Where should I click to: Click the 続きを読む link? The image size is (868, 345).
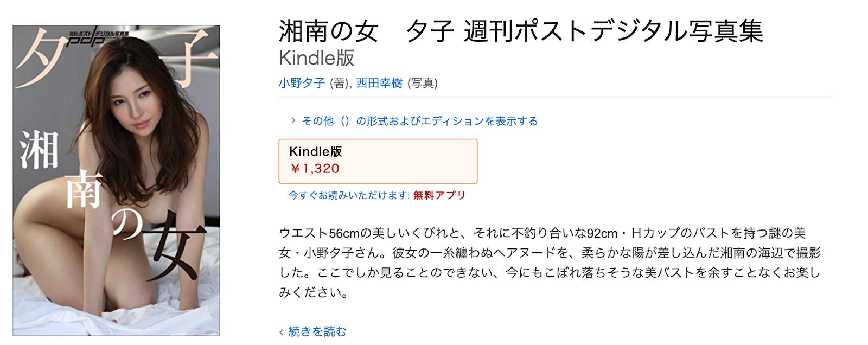(x=317, y=331)
